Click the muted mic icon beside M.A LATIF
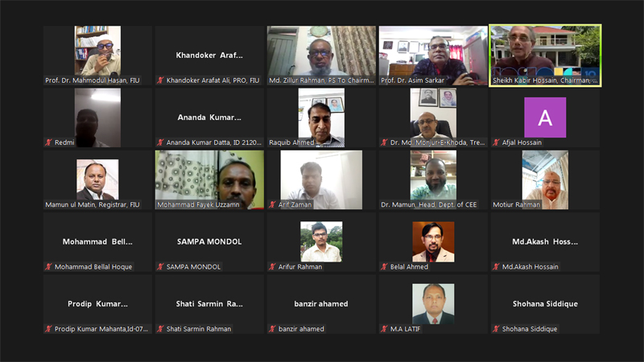 (x=385, y=329)
